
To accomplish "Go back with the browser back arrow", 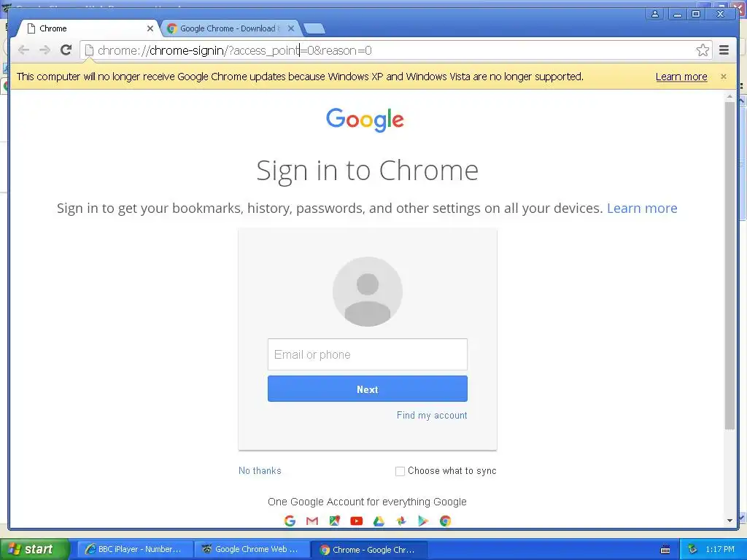I will click(x=24, y=50).
